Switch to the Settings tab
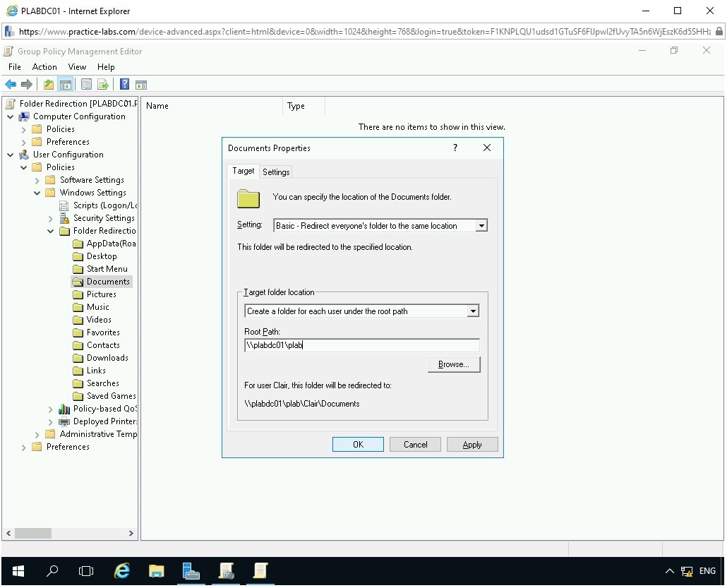 tap(276, 172)
